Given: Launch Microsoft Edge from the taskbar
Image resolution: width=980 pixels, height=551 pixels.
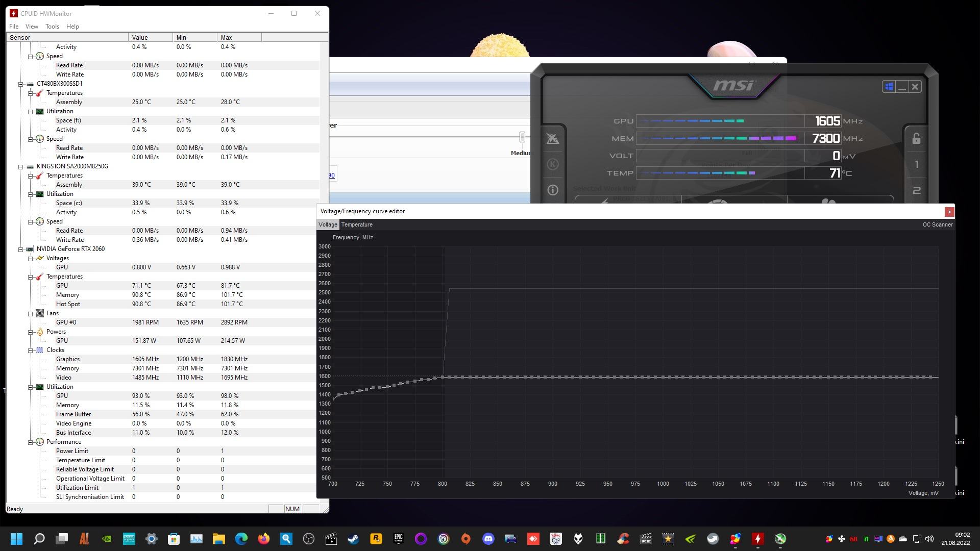Looking at the screenshot, I should 241,539.
